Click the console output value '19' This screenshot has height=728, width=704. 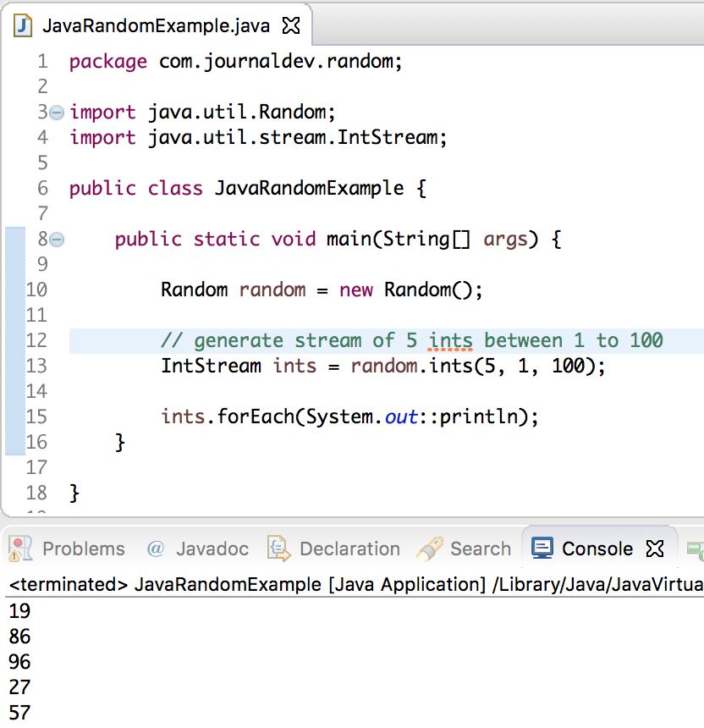click(x=19, y=611)
